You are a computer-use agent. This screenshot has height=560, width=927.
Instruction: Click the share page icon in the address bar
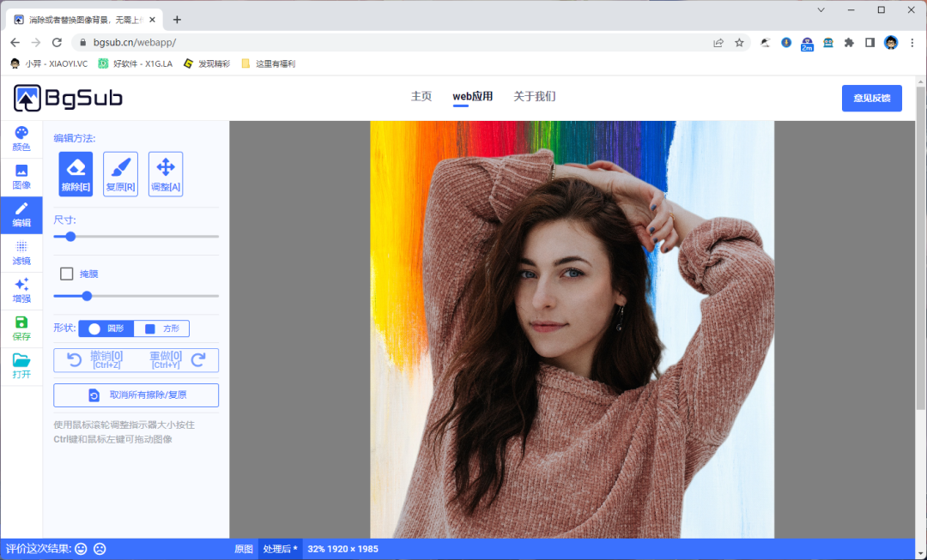[718, 43]
